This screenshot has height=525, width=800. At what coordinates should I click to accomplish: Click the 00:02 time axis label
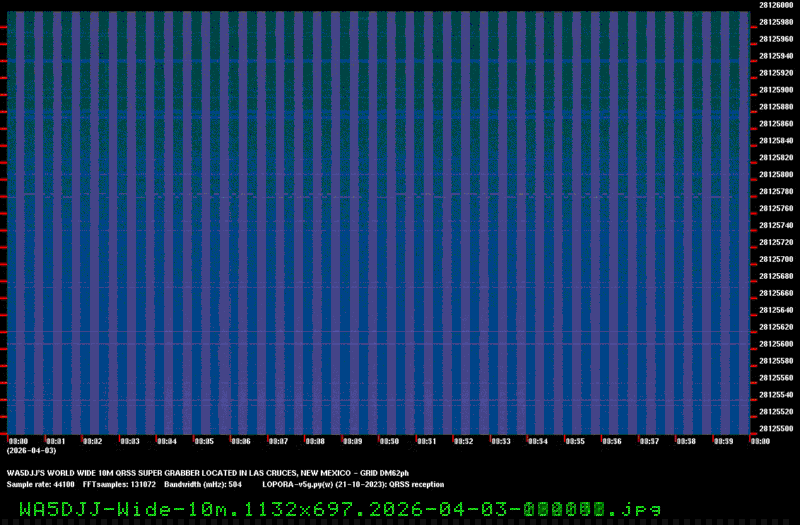[92, 441]
